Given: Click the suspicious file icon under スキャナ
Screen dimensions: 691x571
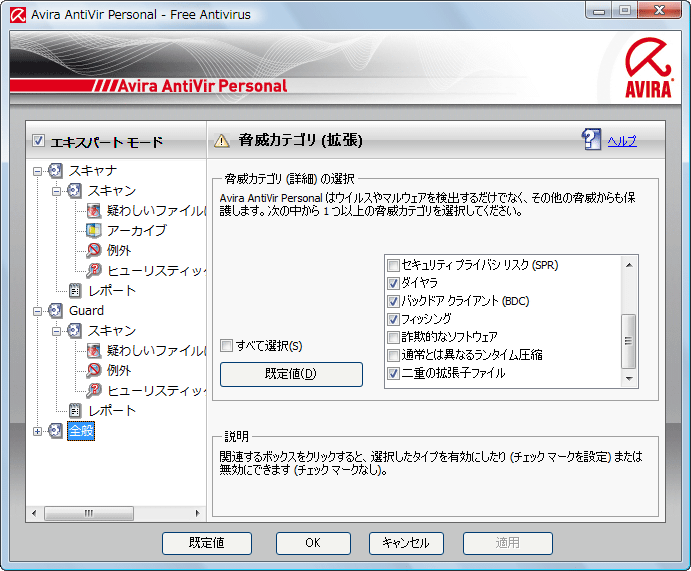Looking at the screenshot, I should 93,211.
